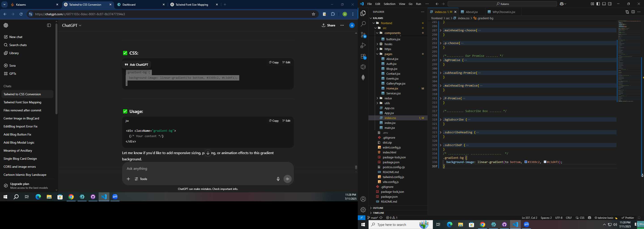The height and width of the screenshot is (229, 644).
Task: Open MongoDB leaf icon in activity bar
Action: (x=363, y=78)
